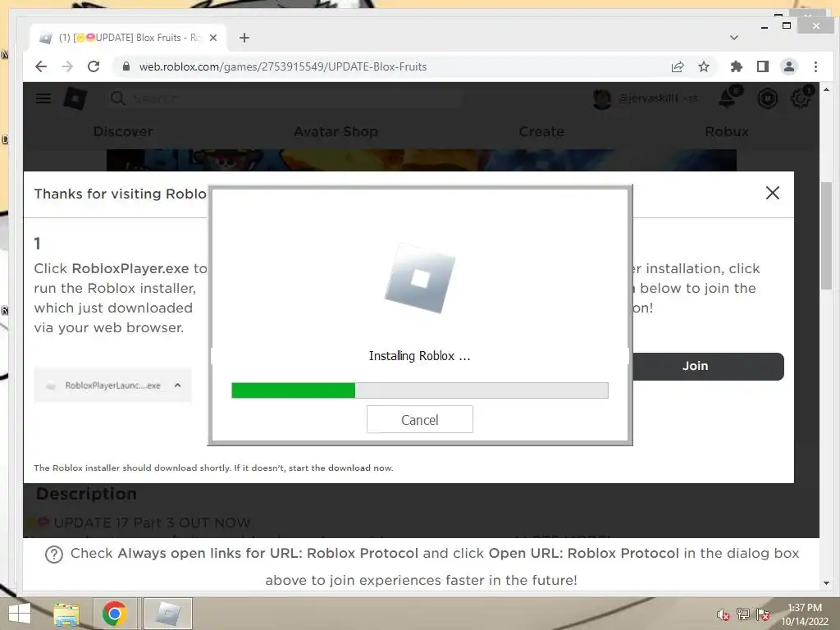The width and height of the screenshot is (840, 630).
Task: Open the Discover menu item
Action: pos(123,131)
